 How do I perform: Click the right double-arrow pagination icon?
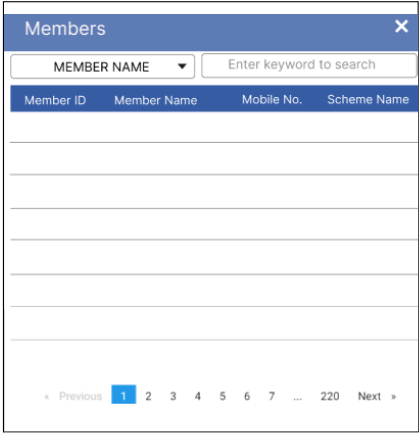[394, 397]
